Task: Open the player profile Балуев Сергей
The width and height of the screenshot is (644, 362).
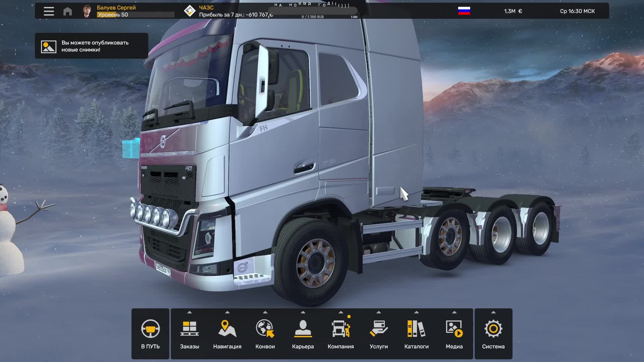Action: [116, 7]
